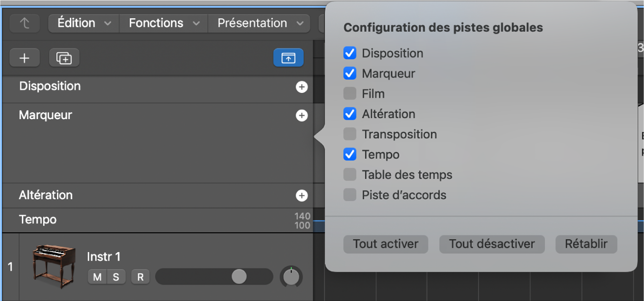This screenshot has width=644, height=301.
Task: Click the blue global tracks icon
Action: pyautogui.click(x=289, y=58)
